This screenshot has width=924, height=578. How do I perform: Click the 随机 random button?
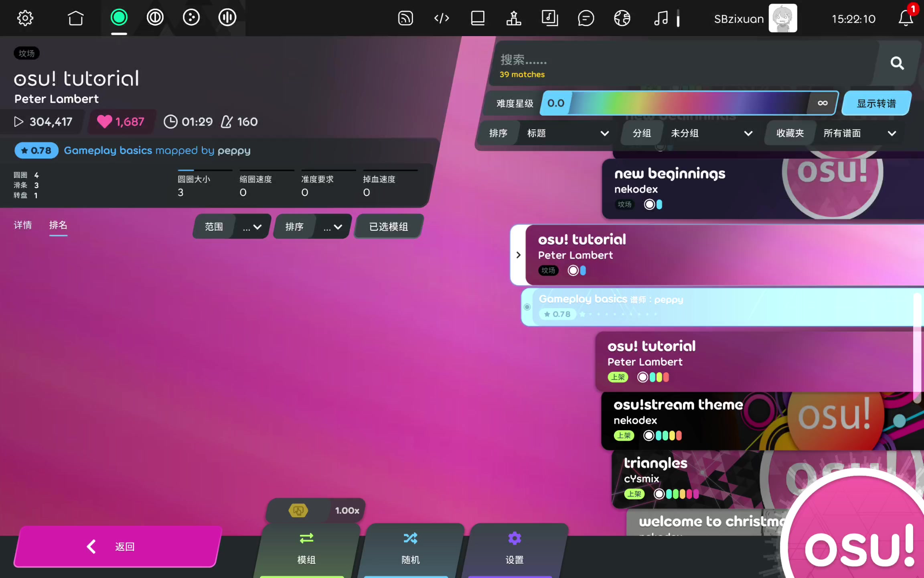(x=410, y=549)
